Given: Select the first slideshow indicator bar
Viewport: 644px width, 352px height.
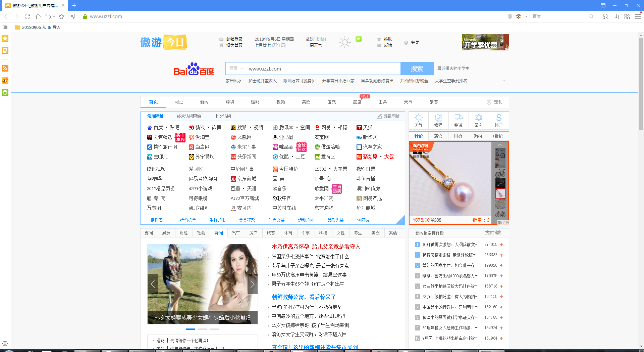Looking at the screenshot, I should (x=191, y=329).
